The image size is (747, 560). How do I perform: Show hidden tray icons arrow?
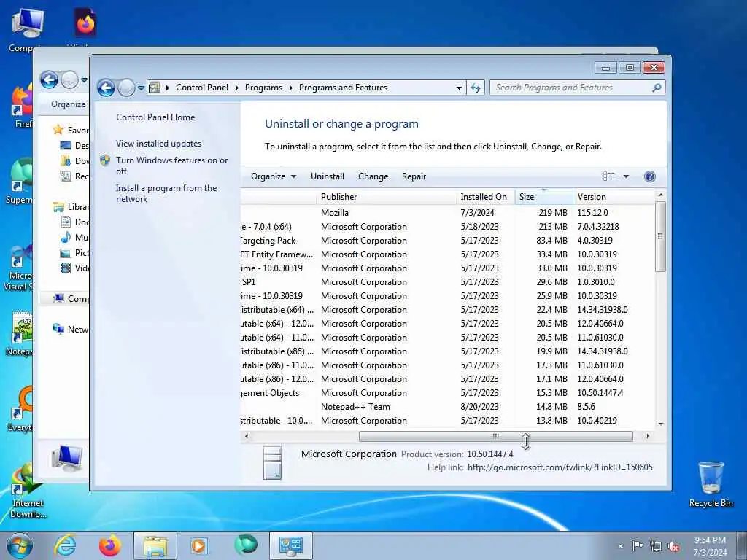point(620,547)
